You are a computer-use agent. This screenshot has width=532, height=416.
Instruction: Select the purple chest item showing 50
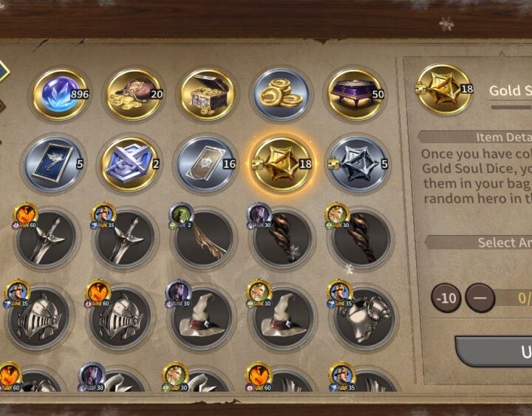tap(355, 94)
